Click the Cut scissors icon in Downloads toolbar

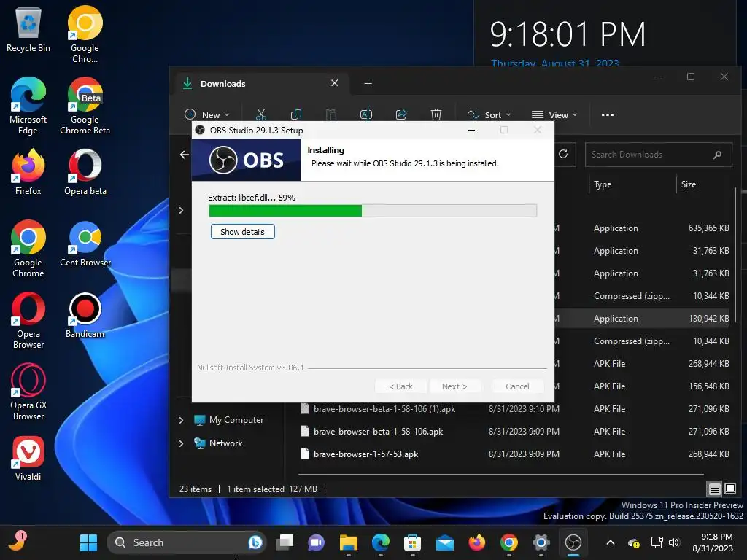(x=260, y=114)
